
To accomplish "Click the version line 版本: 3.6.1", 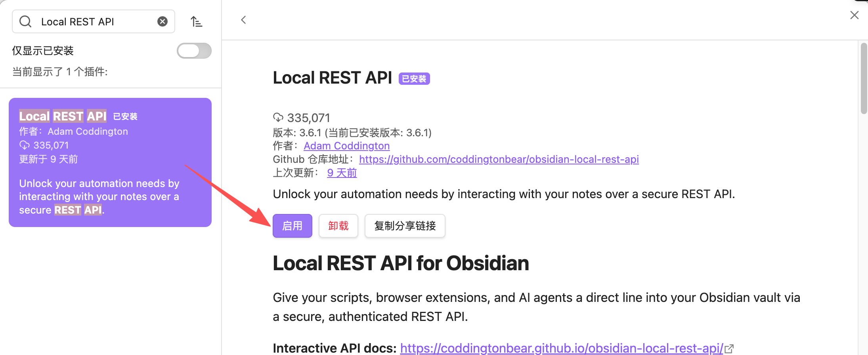I will click(x=352, y=132).
